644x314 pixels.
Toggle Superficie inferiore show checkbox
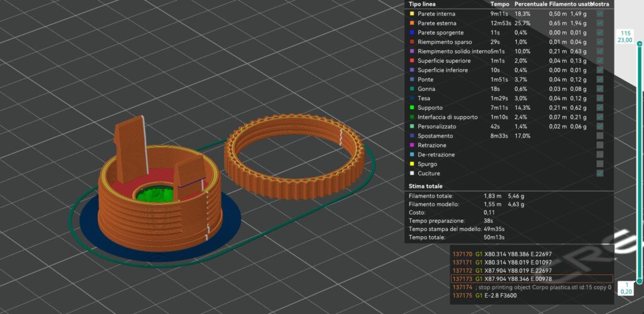tap(599, 70)
